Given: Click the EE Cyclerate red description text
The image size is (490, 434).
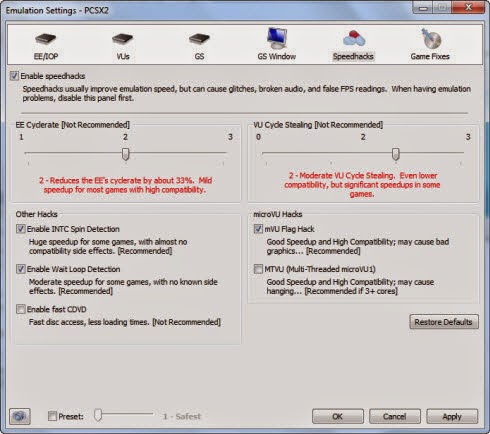Looking at the screenshot, I should (125, 185).
